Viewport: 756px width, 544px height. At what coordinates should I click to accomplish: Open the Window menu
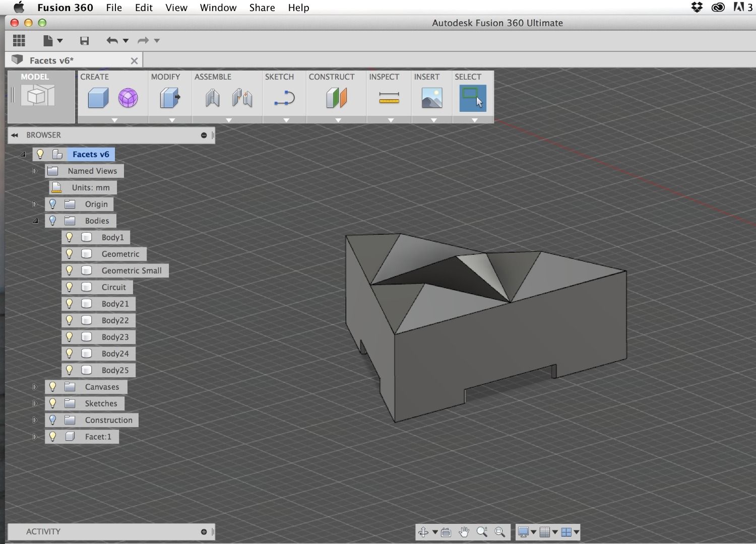(x=218, y=8)
